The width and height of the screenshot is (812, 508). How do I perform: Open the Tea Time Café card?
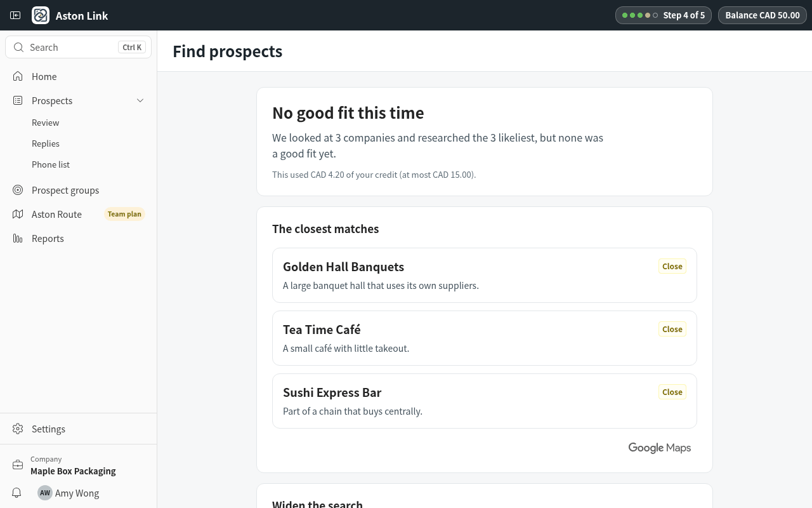click(x=485, y=338)
